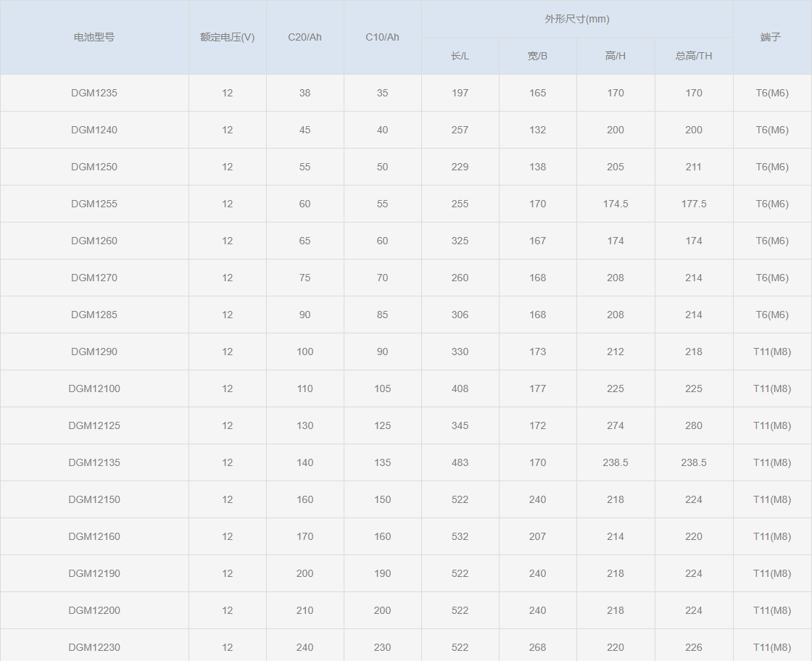Select the 280 total height for DGM12125
Viewport: 812px width, 661px height.
tap(694, 425)
